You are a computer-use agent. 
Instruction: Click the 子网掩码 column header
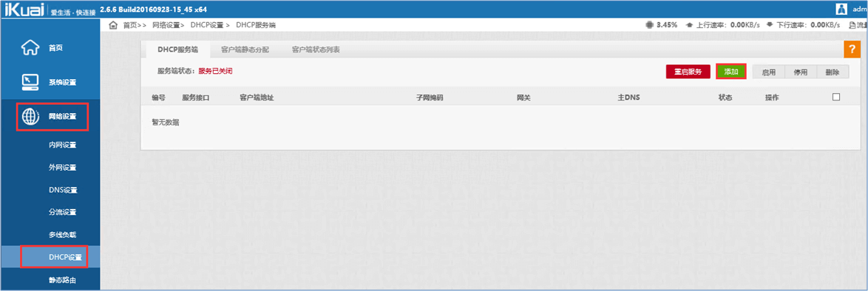(x=430, y=97)
